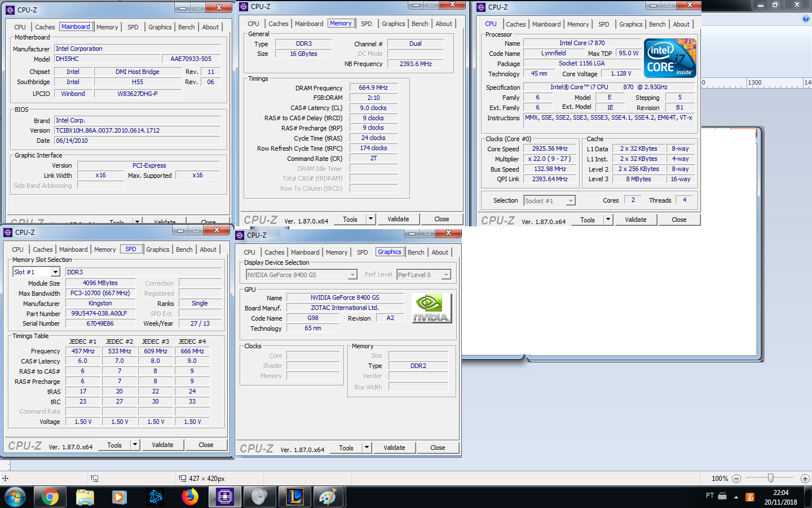Click CPU-Z title icon in Graphics window
812x508 pixels.
click(239, 235)
